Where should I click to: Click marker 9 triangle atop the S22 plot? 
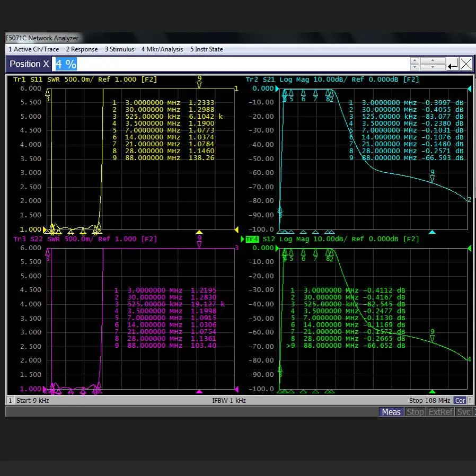(x=199, y=244)
